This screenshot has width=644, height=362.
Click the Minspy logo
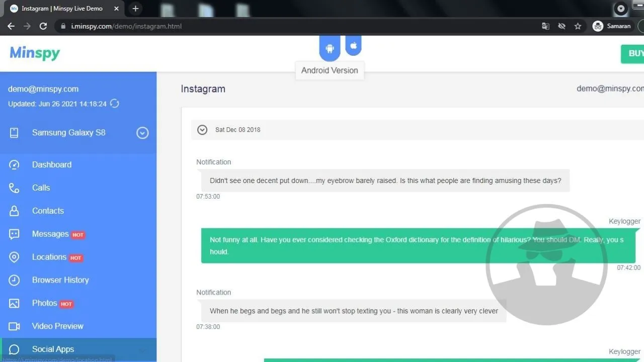point(35,53)
